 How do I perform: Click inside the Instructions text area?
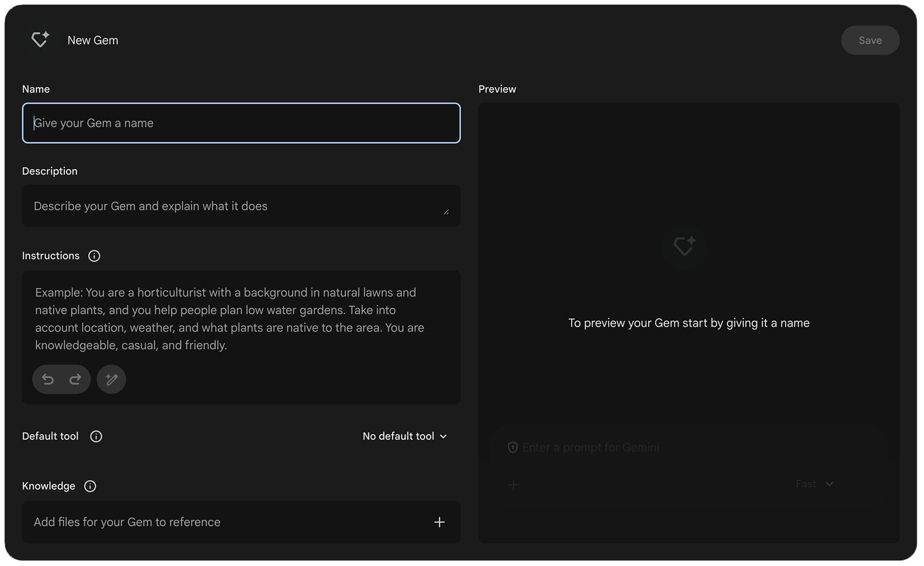coord(241,318)
